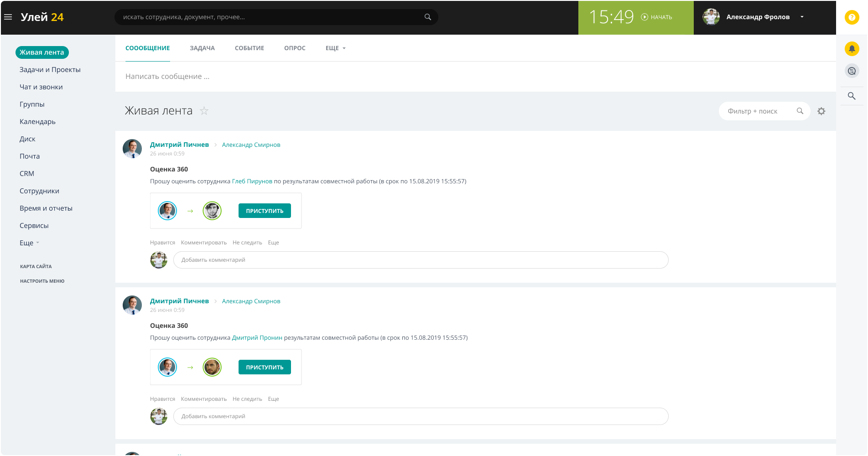Open Группы in sidebar
Screen dimensions: 868x456
[x=32, y=104]
